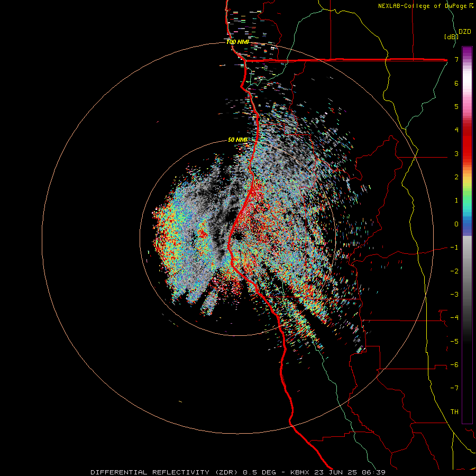Click the 2 value on color scale

456,177
